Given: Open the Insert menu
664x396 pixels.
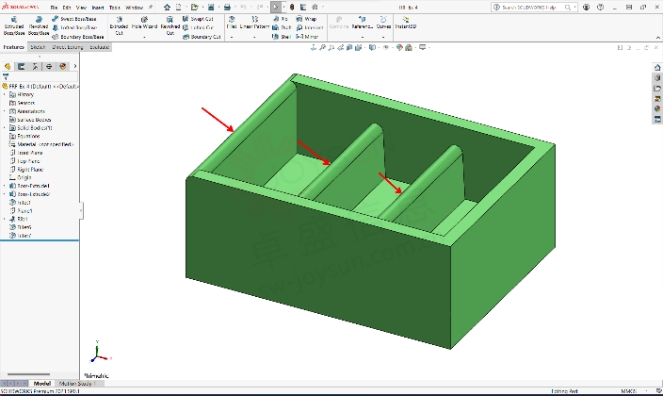Looking at the screenshot, I should [98, 8].
